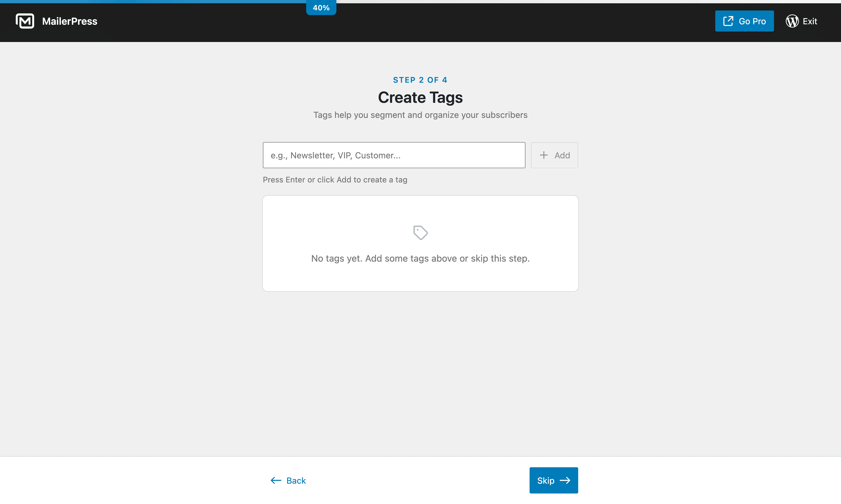
Task: Click the WordPress logo icon beside Exit
Action: point(792,21)
